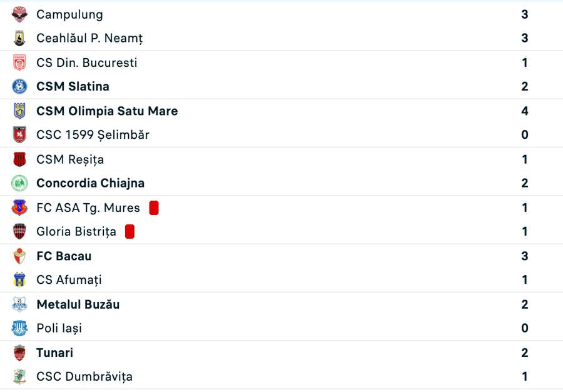Click the Gloria Bistrița club crest
Screen dimensions: 563x392
click(x=19, y=231)
